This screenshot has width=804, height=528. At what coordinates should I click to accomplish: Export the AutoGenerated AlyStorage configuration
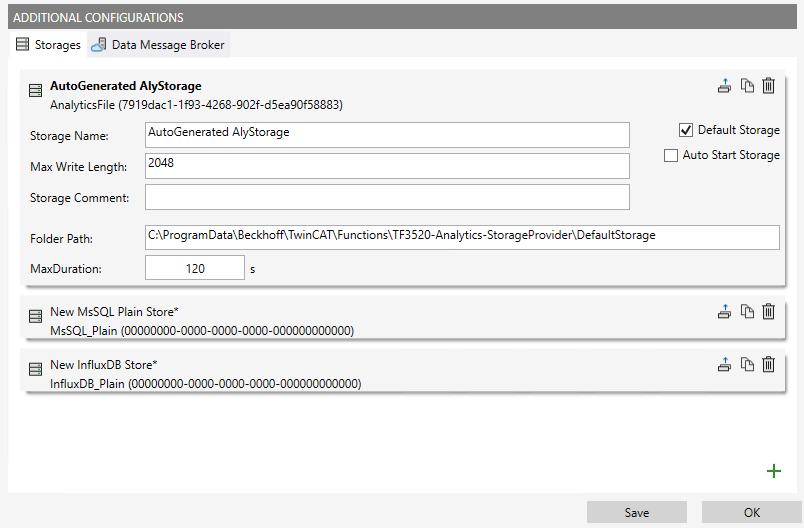(724, 86)
